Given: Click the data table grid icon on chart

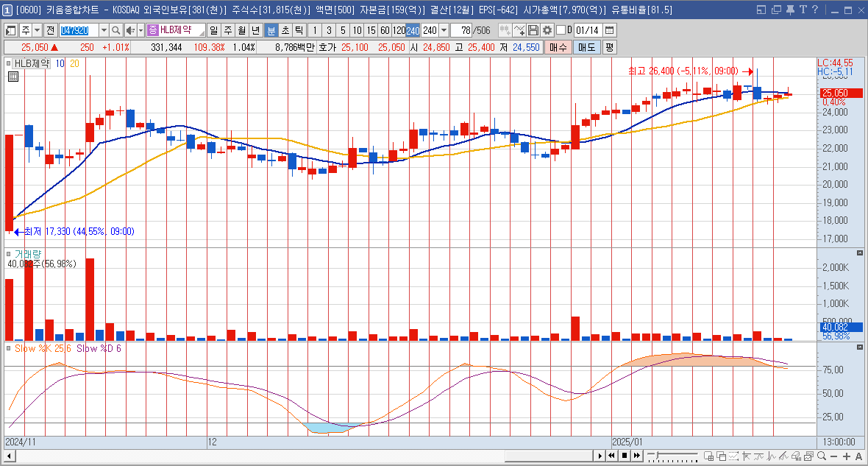Looking at the screenshot, I should click(x=13, y=77).
